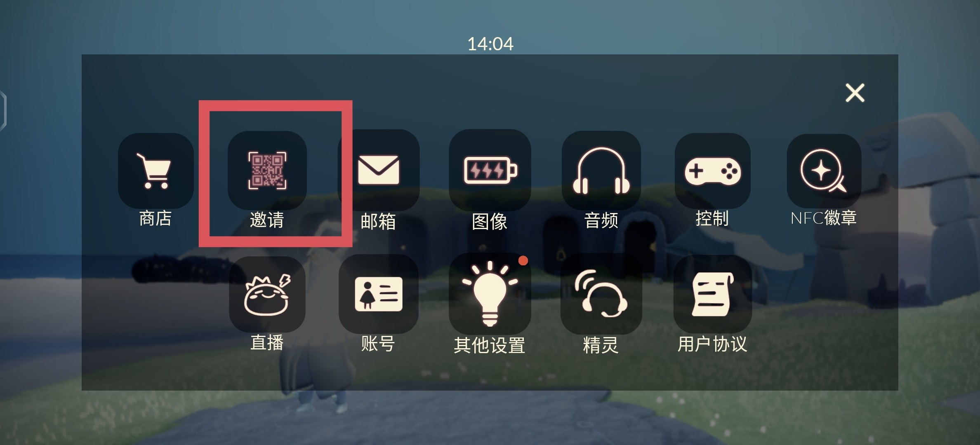Open 控制 gamepad settings icon
The width and height of the screenshot is (980, 445).
tap(713, 171)
